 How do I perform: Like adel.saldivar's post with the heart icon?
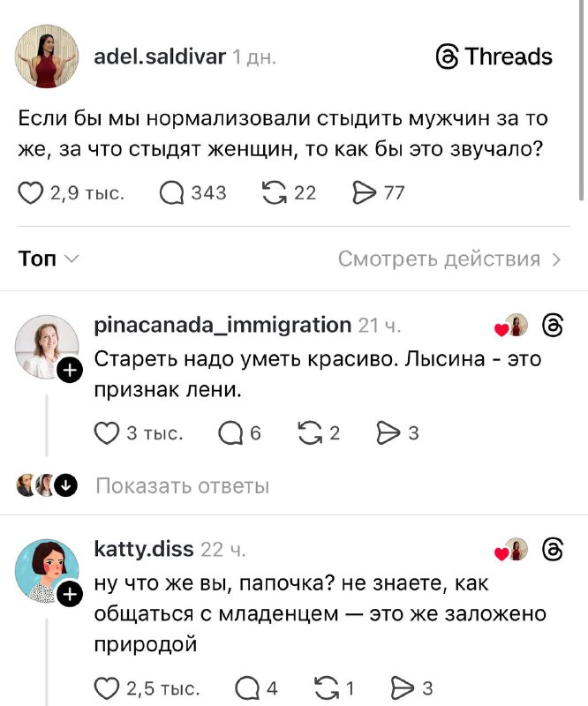pyautogui.click(x=32, y=192)
